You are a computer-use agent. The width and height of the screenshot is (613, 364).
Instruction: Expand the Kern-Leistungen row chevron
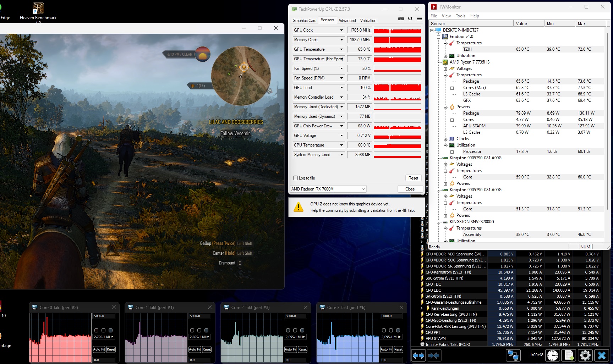tap(422, 308)
